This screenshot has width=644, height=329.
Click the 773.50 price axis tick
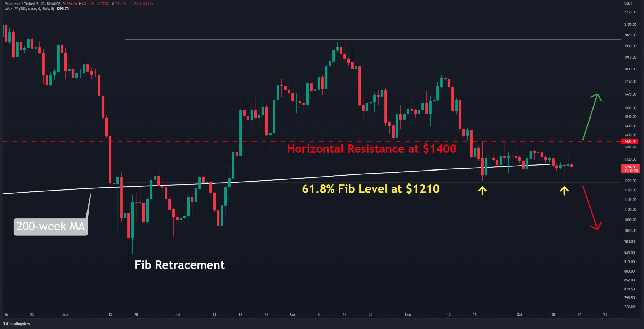click(630, 306)
